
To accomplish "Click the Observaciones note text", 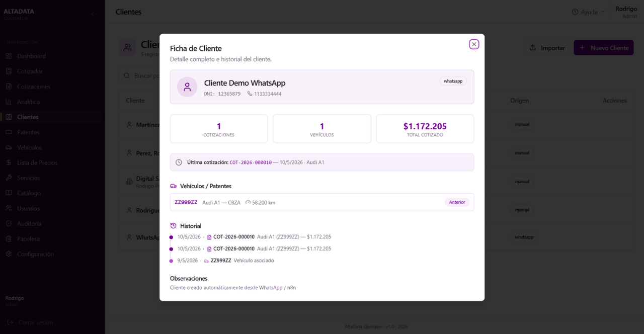I will pos(233,288).
